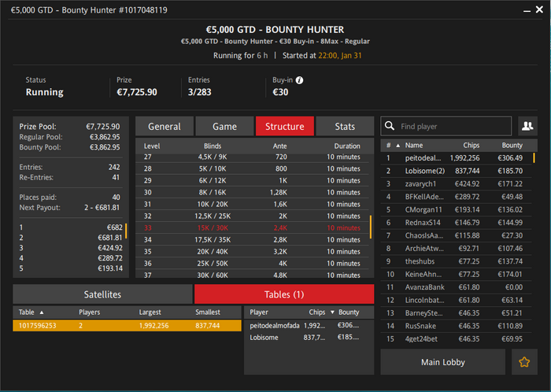
Task: Click the payout list scrollbar thumb
Action: (x=126, y=231)
